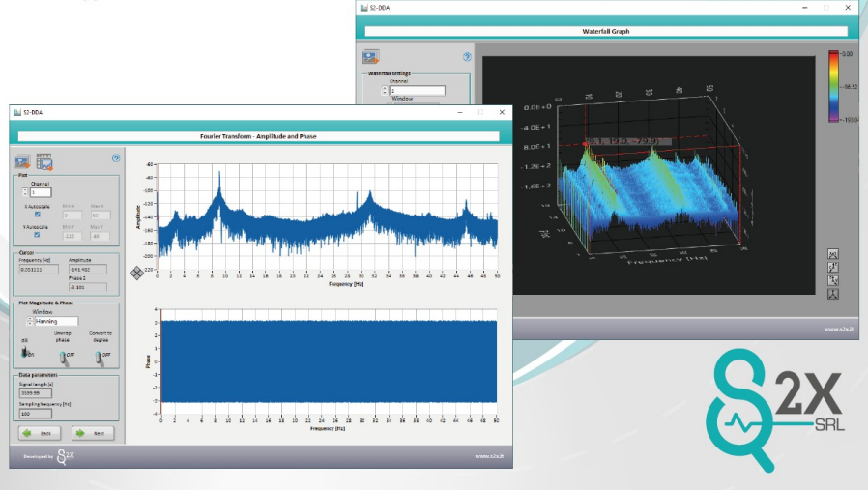Minimize the Waterfall Graph window

pyautogui.click(x=805, y=8)
